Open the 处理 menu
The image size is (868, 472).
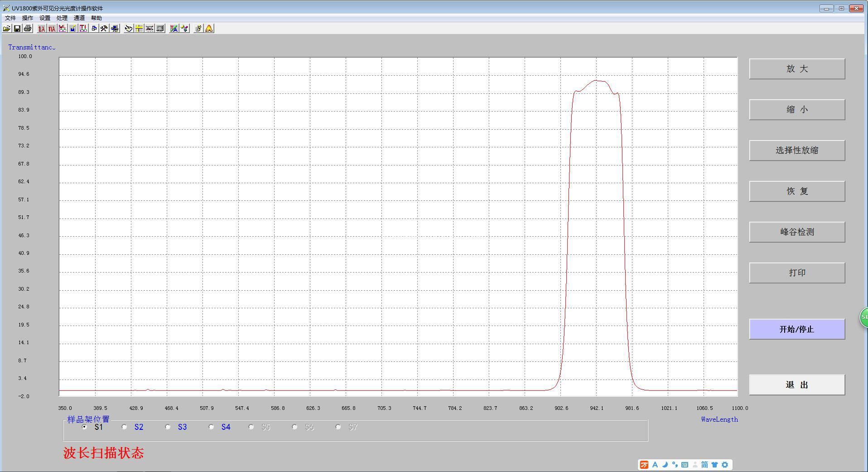tap(62, 18)
